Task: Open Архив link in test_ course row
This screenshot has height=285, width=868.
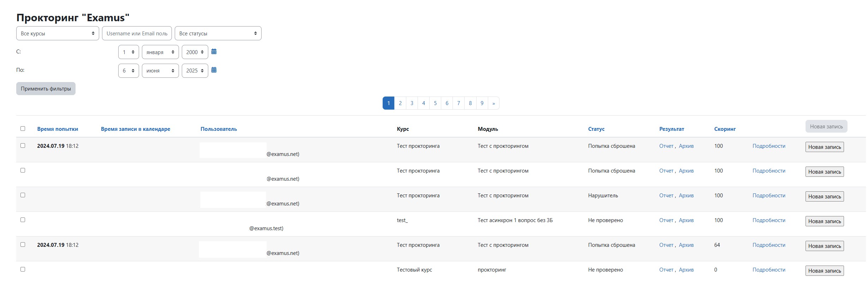Action: [686, 220]
